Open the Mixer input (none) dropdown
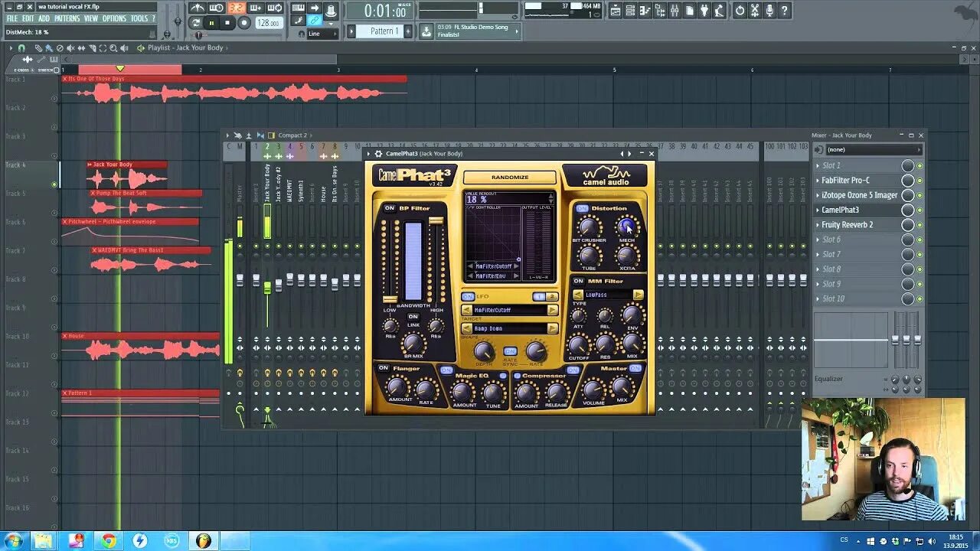 [x=873, y=150]
